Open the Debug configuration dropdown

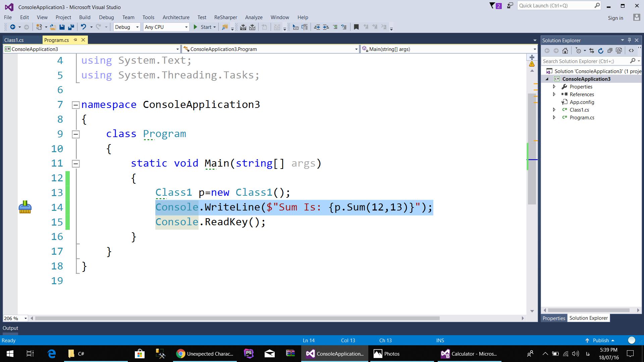(x=127, y=27)
